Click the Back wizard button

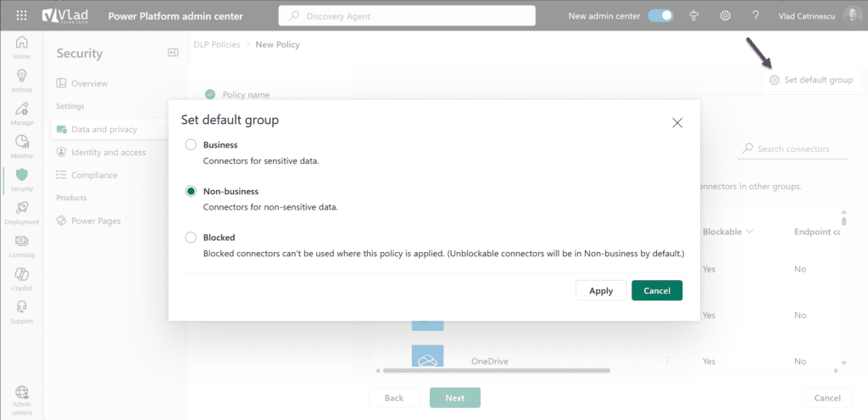click(394, 398)
